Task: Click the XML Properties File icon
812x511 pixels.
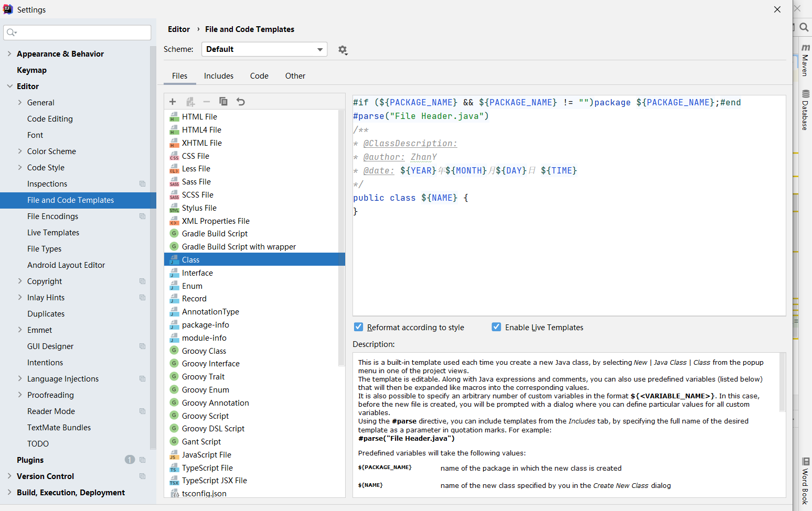Action: pos(174,221)
